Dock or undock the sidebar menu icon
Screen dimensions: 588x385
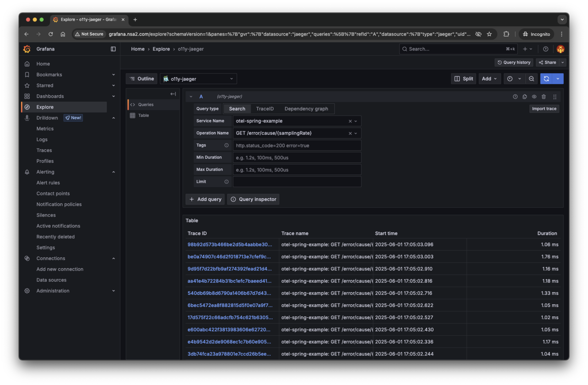[x=113, y=49]
